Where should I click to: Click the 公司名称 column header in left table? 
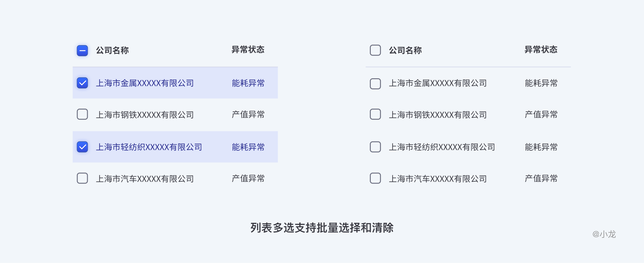[x=112, y=50]
